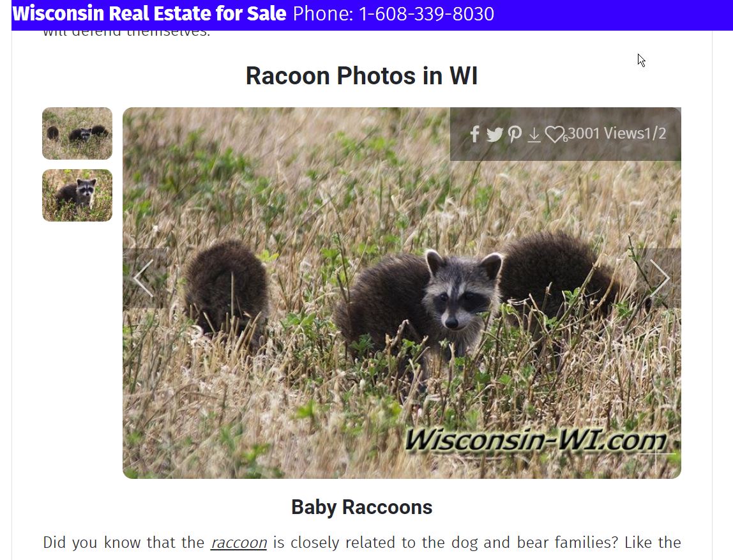This screenshot has height=560, width=733.
Task: Like the photo with the heart icon
Action: [x=554, y=135]
